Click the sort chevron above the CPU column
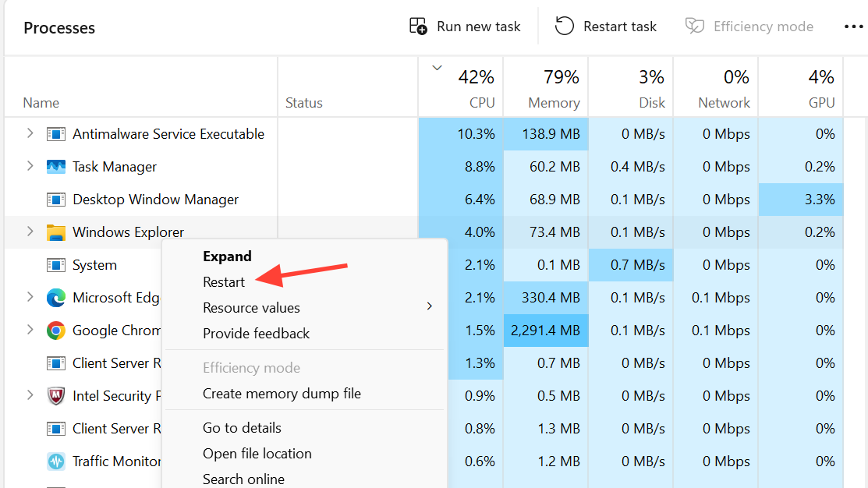The height and width of the screenshot is (488, 868). click(437, 69)
